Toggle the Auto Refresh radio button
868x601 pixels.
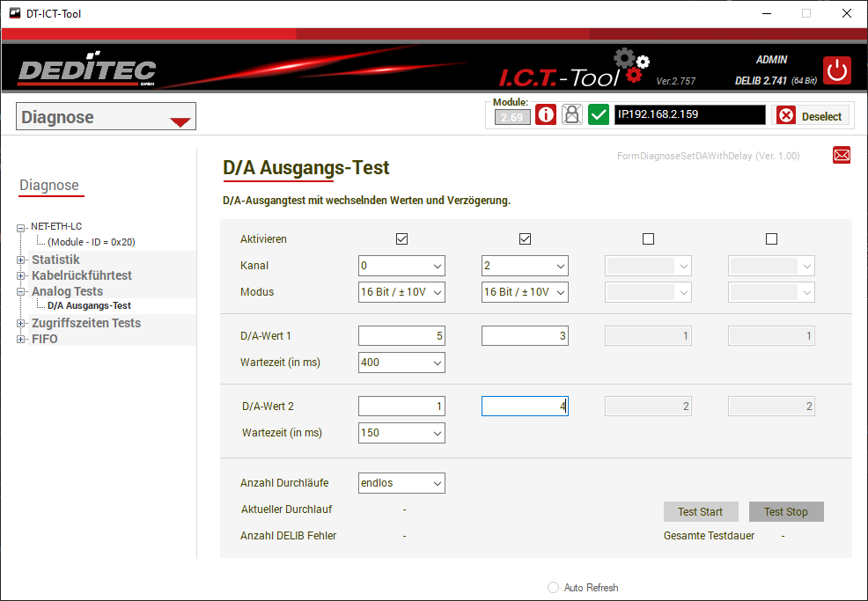click(x=554, y=588)
